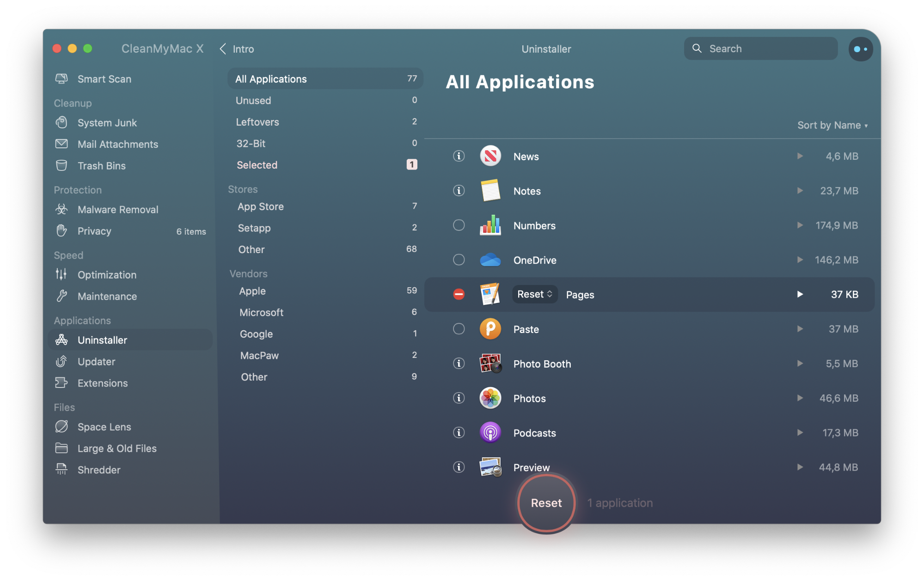Select the Numbers application checkbox
This screenshot has width=924, height=581.
point(459,225)
